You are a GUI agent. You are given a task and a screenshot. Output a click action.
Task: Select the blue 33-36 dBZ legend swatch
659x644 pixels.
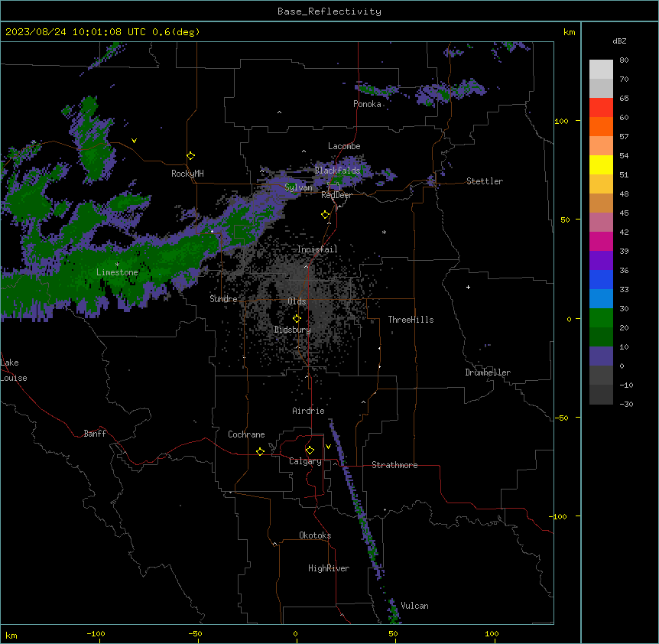coord(601,279)
